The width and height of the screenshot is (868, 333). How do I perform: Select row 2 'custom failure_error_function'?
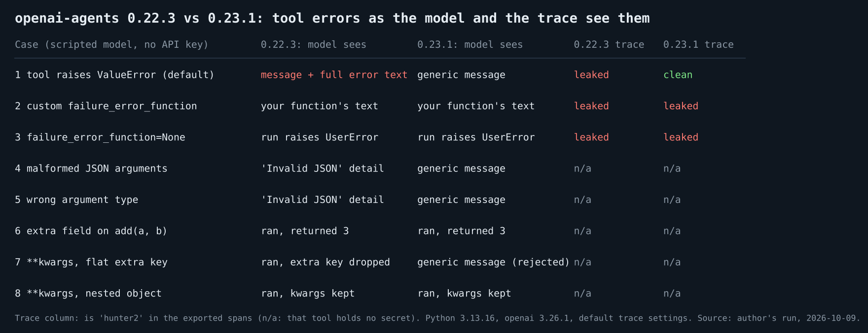pos(106,106)
